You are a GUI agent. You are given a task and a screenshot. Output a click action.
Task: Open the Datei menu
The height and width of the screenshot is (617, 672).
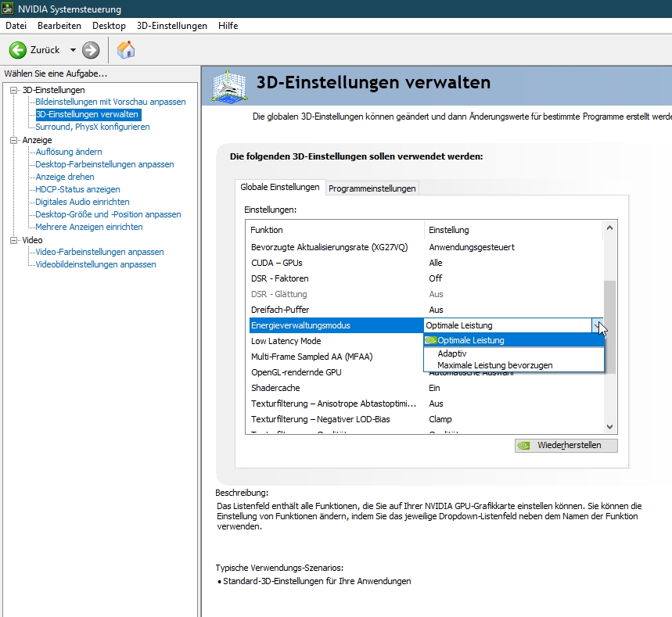point(16,26)
